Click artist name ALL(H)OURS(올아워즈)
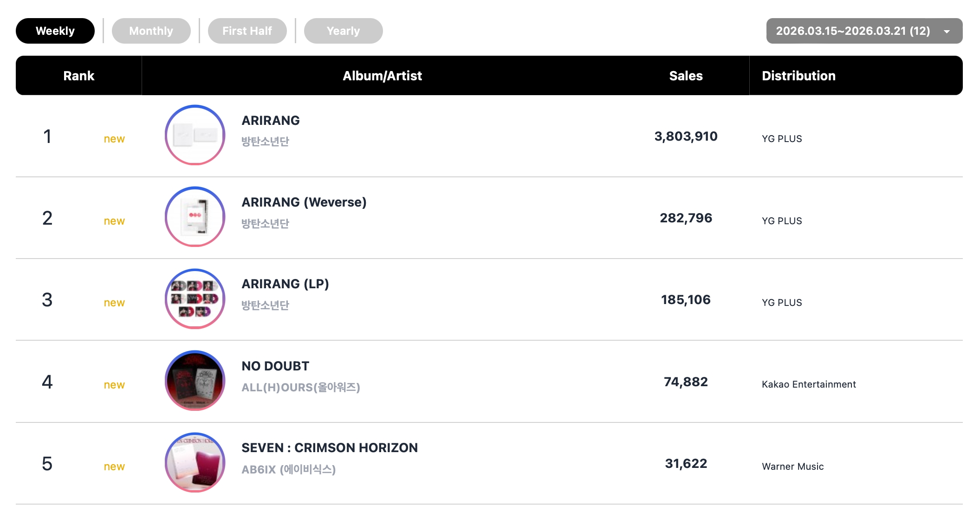 (301, 388)
